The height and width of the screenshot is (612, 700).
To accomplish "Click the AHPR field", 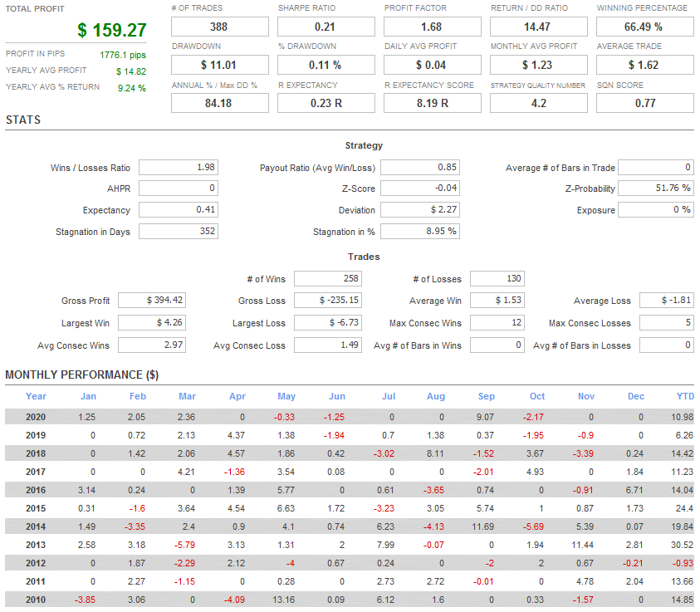I will (179, 188).
